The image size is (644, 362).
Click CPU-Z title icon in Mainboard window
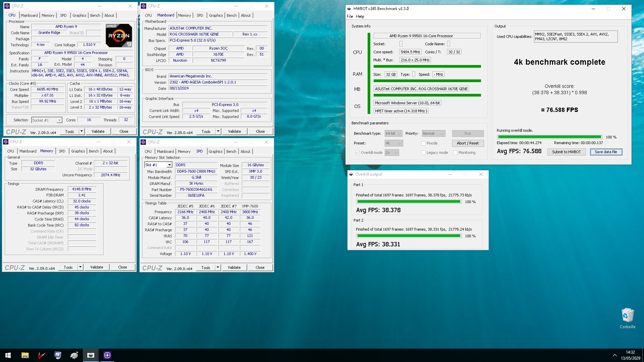(x=144, y=6)
